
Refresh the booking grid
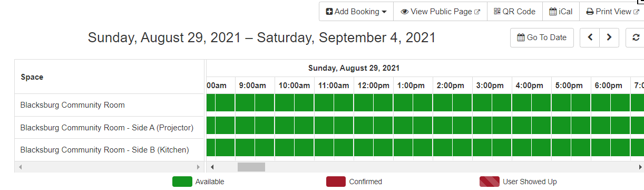coord(635,37)
